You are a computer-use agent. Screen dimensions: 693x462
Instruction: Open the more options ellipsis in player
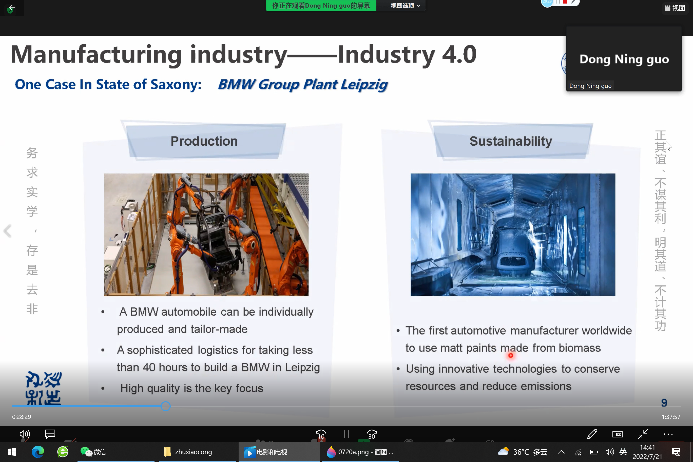pos(667,434)
